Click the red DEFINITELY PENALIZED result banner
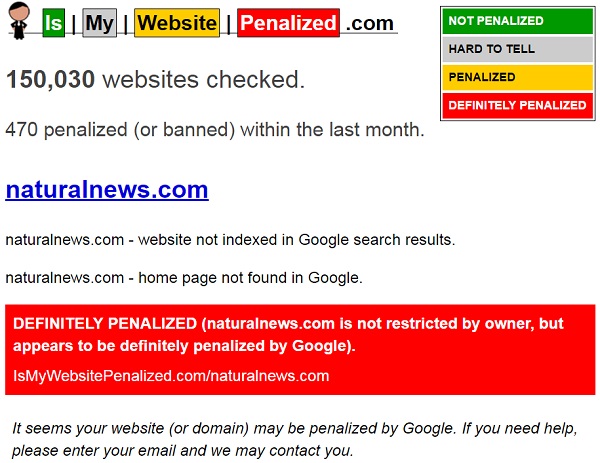 coord(300,350)
